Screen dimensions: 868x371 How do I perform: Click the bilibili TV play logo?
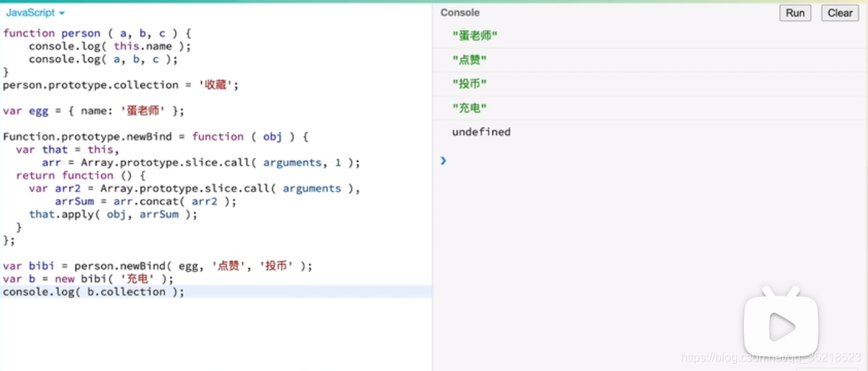point(781,323)
